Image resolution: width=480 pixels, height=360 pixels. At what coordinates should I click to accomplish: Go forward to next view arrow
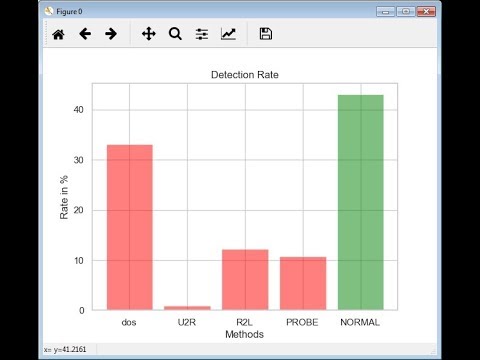[x=111, y=34]
